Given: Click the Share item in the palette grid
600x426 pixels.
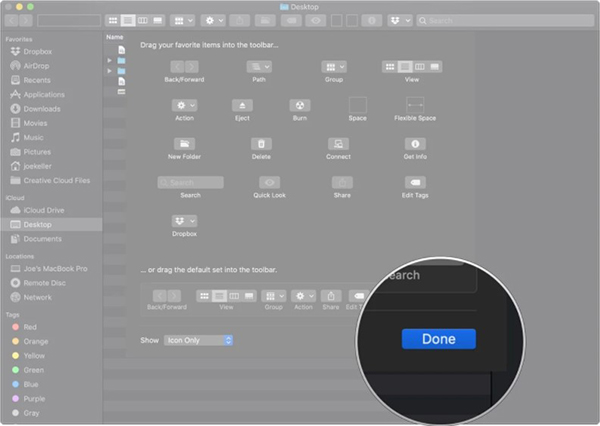Looking at the screenshot, I should click(342, 183).
